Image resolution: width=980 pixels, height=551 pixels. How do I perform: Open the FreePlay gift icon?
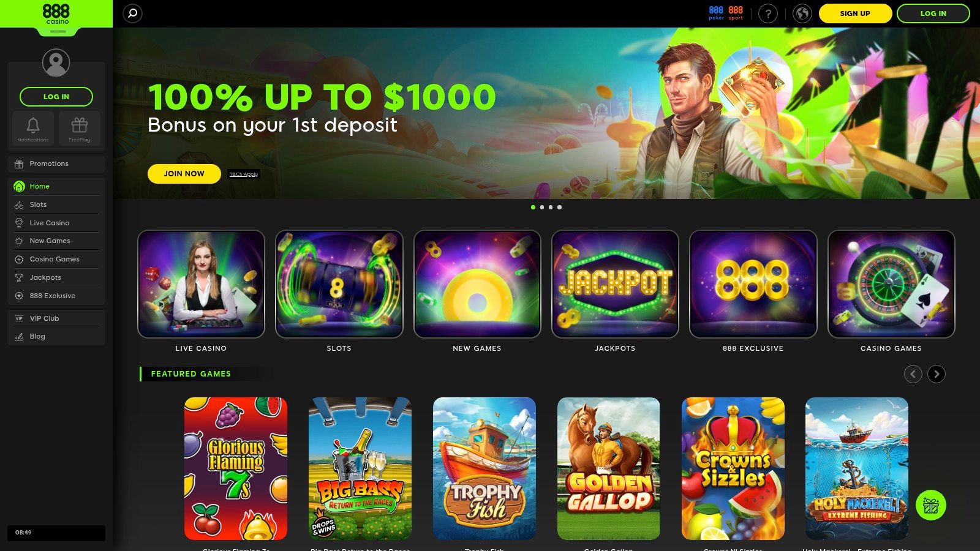[x=80, y=129]
